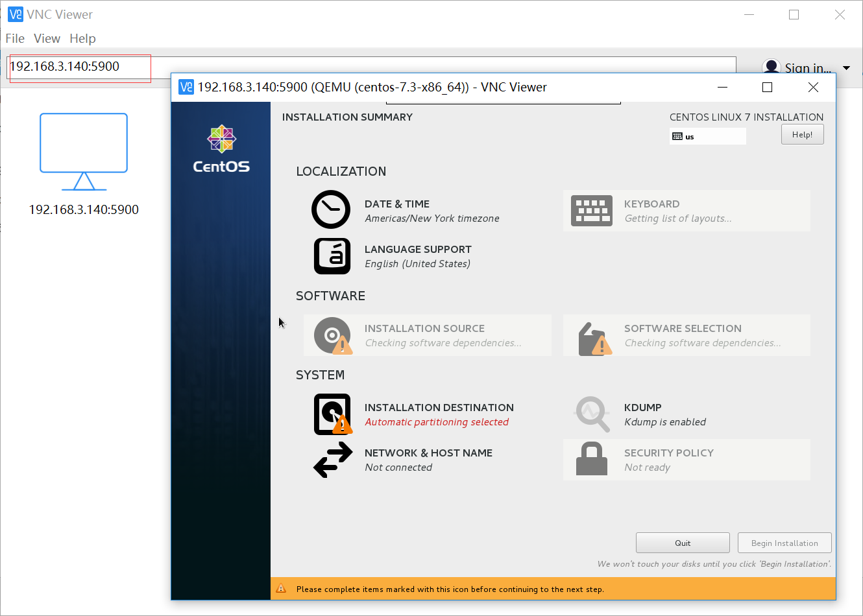Click the user avatar beside Sign in
This screenshot has width=863, height=616.
click(772, 67)
